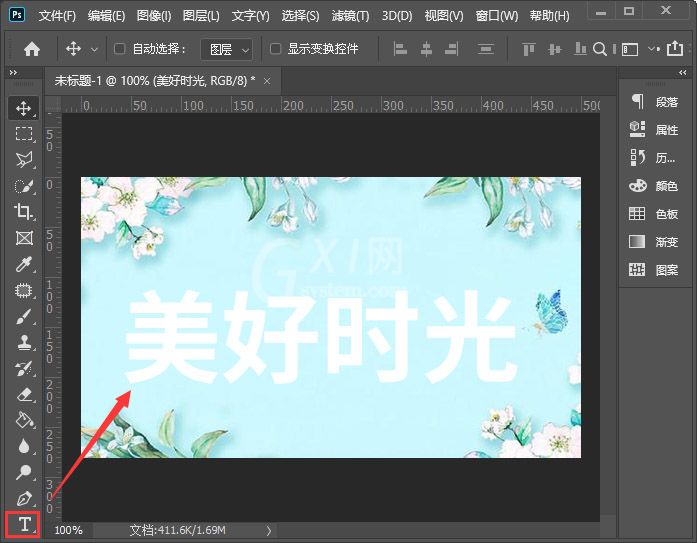This screenshot has height=543, width=697.
Task: Select the Pen tool
Action: tap(24, 499)
